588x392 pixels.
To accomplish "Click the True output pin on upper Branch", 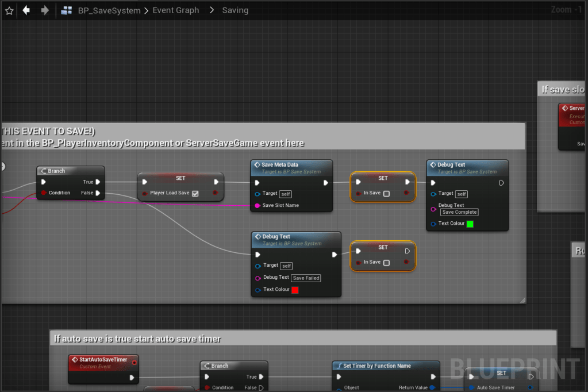I will pos(98,182).
